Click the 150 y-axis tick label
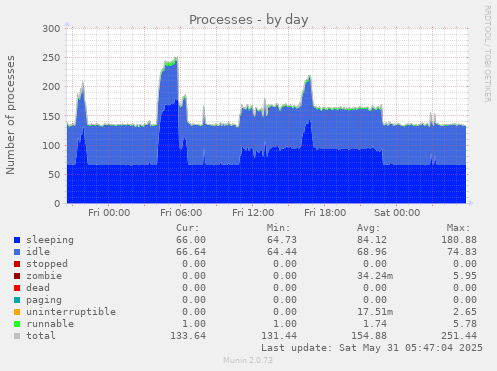Screen dimensions: 497x371 coord(51,116)
